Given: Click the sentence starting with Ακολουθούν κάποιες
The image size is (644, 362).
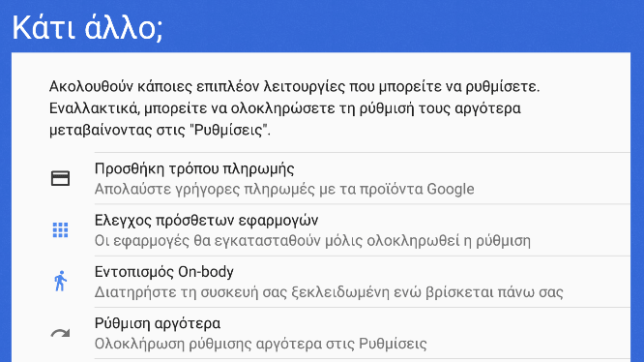Looking at the screenshot, I should point(294,87).
